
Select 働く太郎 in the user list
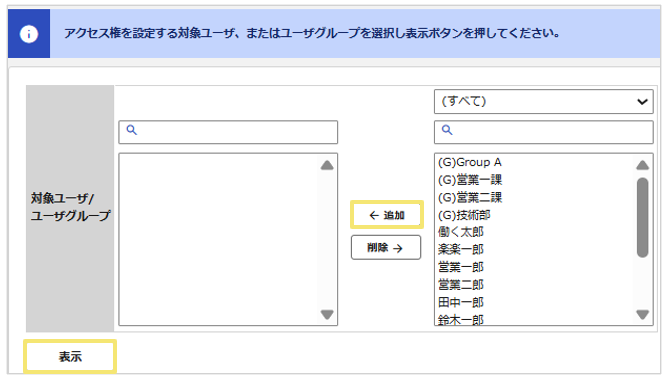point(461,232)
